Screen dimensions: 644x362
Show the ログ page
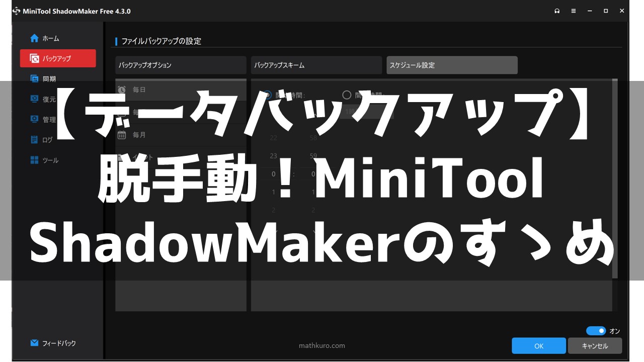42,140
